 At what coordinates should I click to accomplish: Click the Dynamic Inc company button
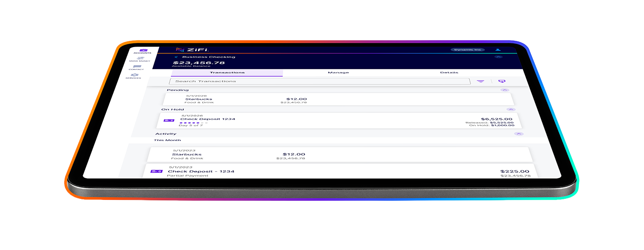tap(467, 50)
